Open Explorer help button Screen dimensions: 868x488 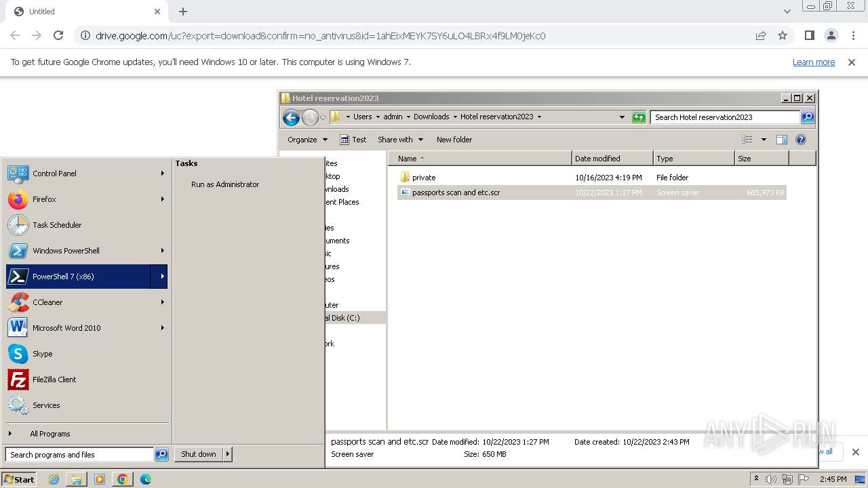[x=801, y=140]
